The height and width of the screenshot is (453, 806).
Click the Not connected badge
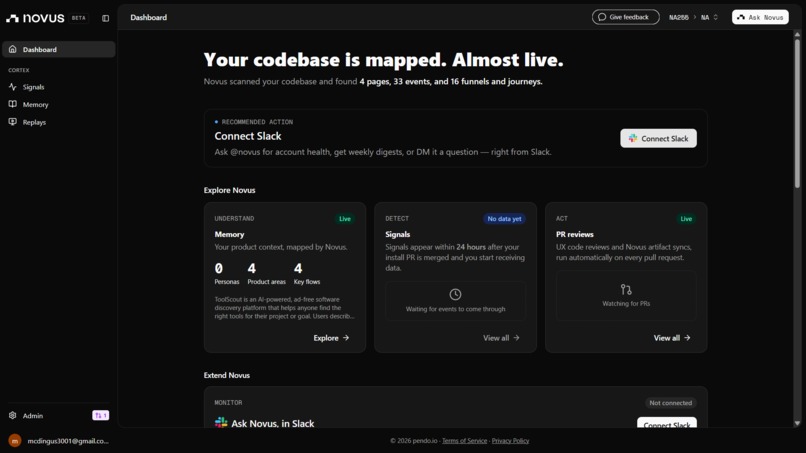670,403
